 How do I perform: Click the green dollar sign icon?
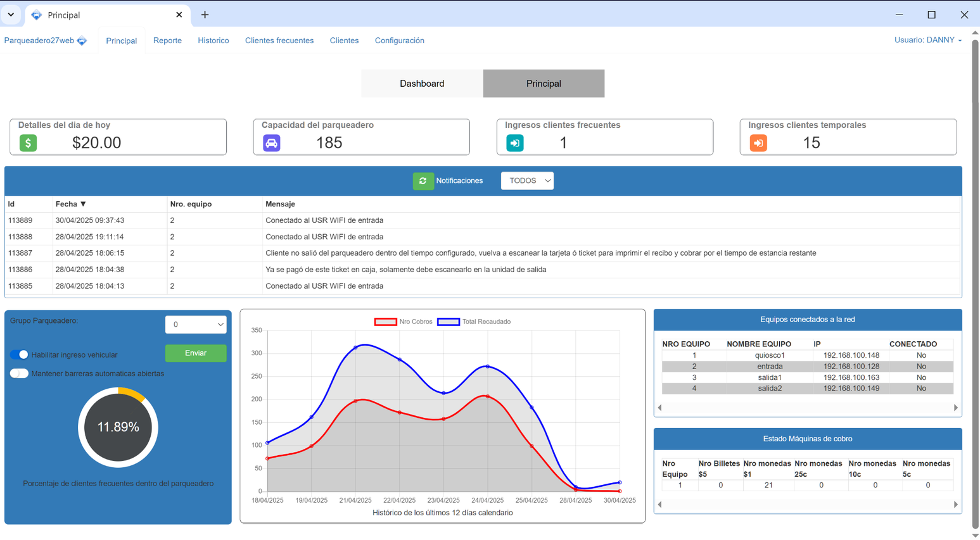coord(28,143)
